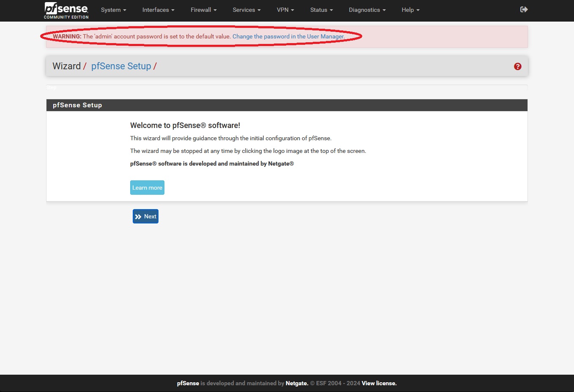Click the Welcome to pfSense software heading
This screenshot has height=392, width=574.
pyautogui.click(x=185, y=125)
